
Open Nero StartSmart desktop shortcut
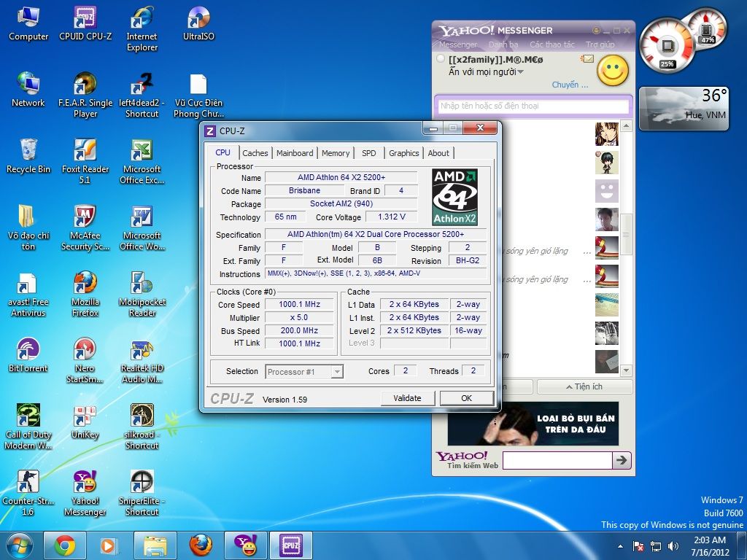tap(85, 360)
